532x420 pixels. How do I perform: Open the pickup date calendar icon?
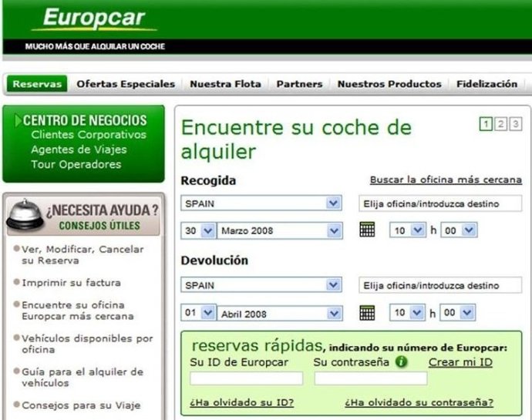(367, 230)
